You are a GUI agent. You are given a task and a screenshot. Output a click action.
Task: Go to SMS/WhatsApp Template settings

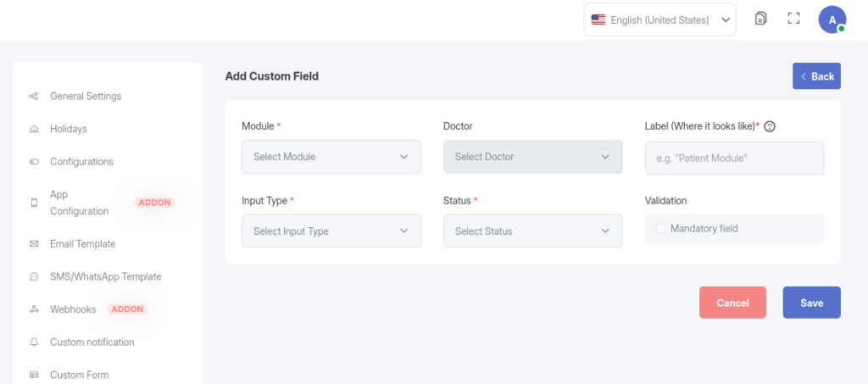pos(105,276)
